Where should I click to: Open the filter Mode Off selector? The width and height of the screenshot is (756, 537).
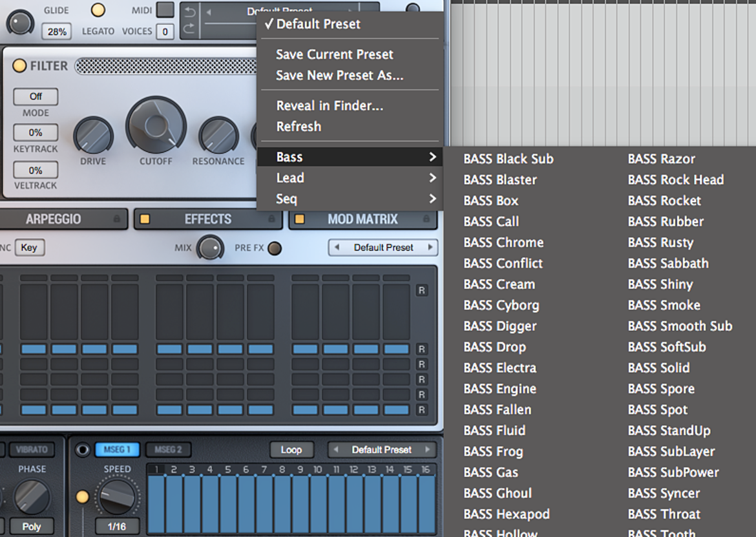point(36,96)
